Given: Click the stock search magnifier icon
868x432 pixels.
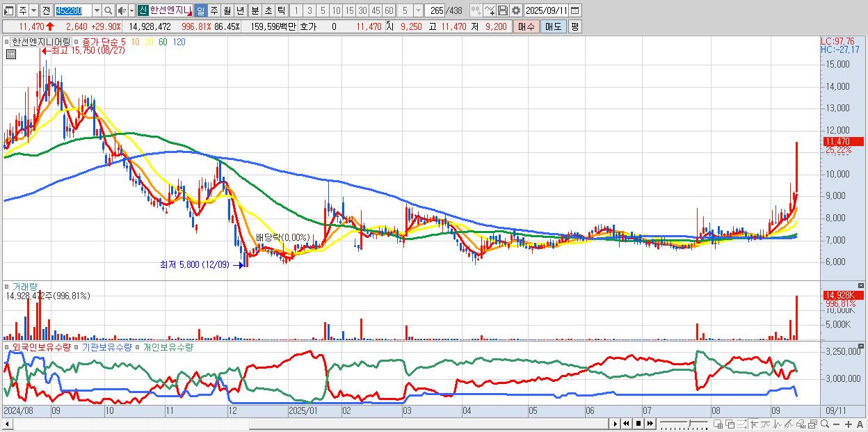Looking at the screenshot, I should [x=108, y=10].
